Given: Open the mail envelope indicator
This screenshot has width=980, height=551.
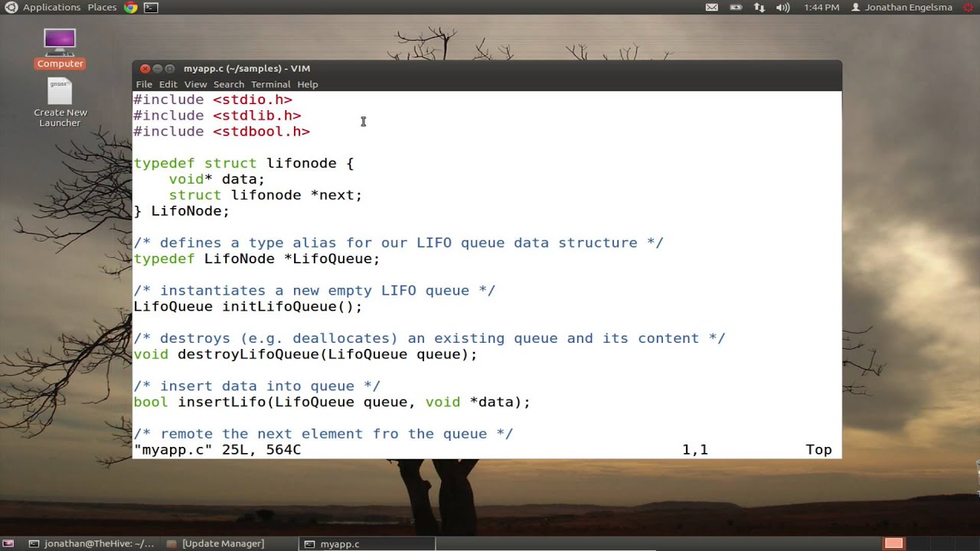Looking at the screenshot, I should (712, 8).
